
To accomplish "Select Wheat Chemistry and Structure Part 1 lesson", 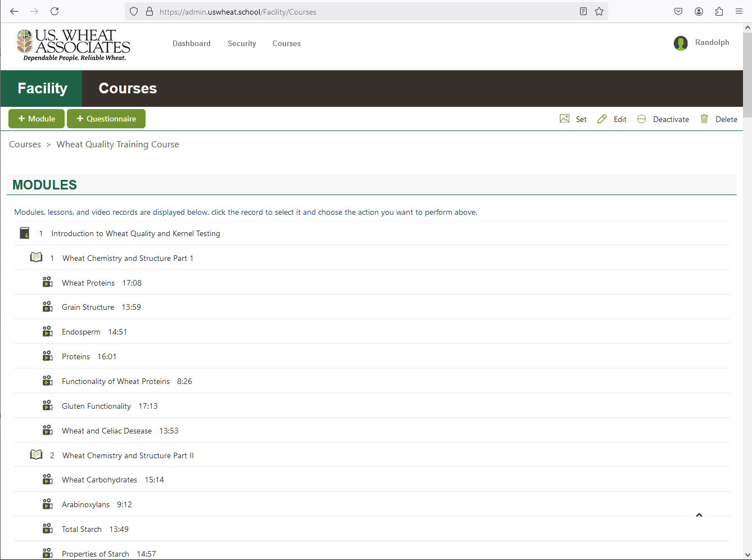I will tap(128, 258).
